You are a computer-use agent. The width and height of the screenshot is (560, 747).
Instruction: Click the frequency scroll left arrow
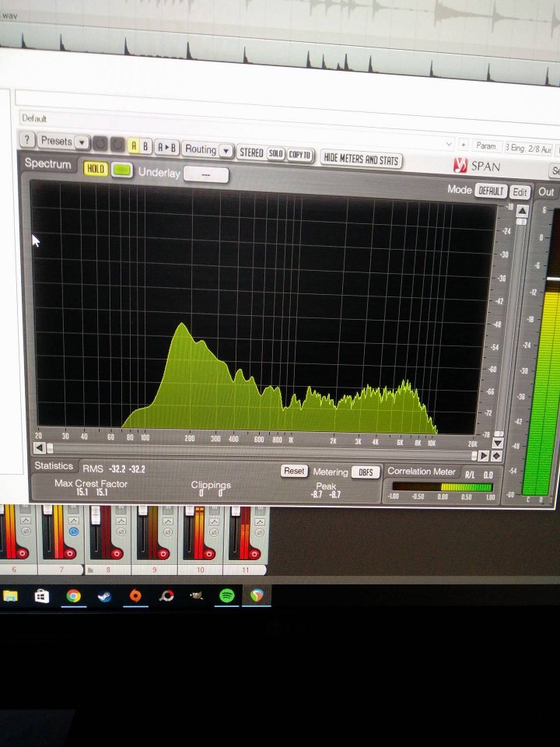point(40,447)
